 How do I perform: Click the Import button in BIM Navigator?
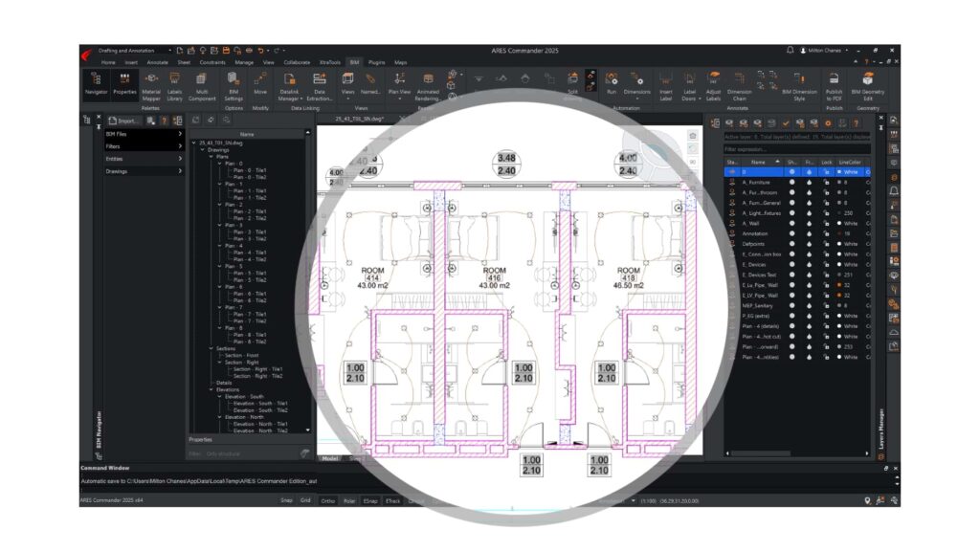click(x=125, y=121)
